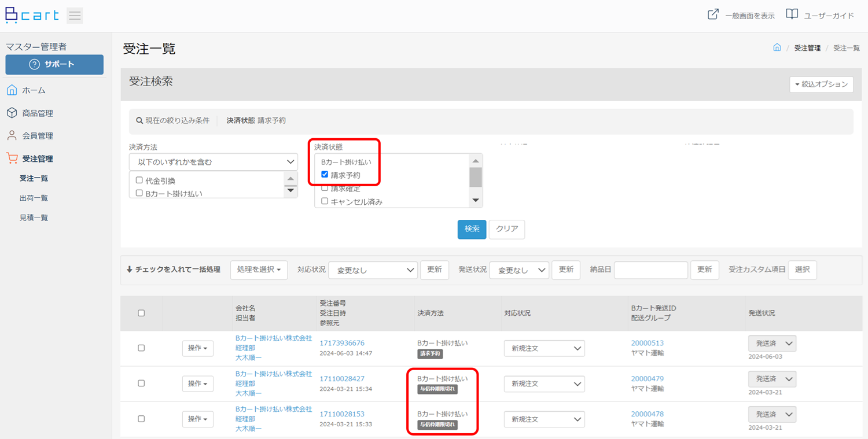Open the 対応状況 bulk 変更なし dropdown

pos(373,270)
